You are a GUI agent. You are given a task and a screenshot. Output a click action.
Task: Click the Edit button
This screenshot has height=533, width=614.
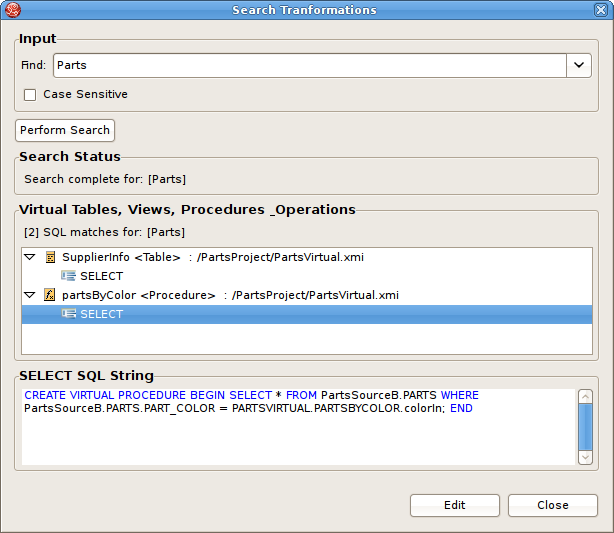pos(455,505)
